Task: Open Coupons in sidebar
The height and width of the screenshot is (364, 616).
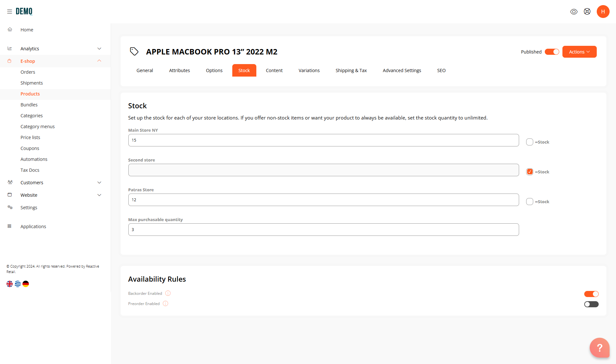Action: (x=30, y=148)
